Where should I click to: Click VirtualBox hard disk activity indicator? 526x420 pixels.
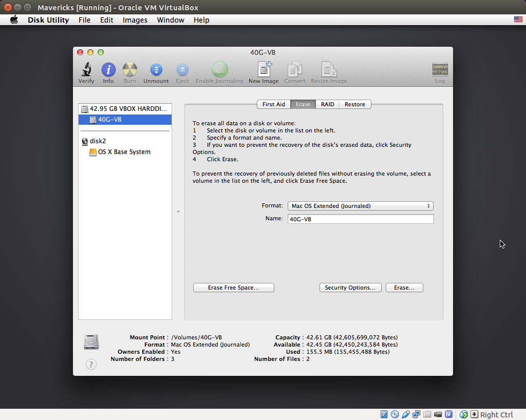(384, 414)
